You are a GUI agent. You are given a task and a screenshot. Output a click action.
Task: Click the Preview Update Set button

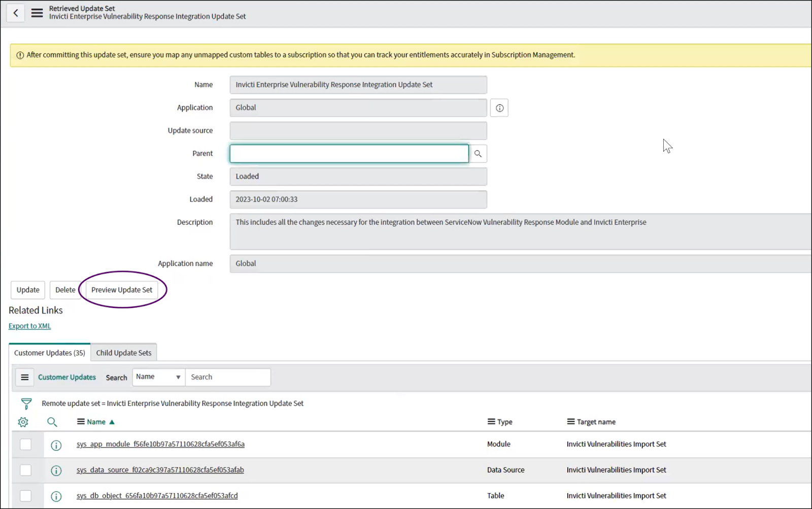122,290
